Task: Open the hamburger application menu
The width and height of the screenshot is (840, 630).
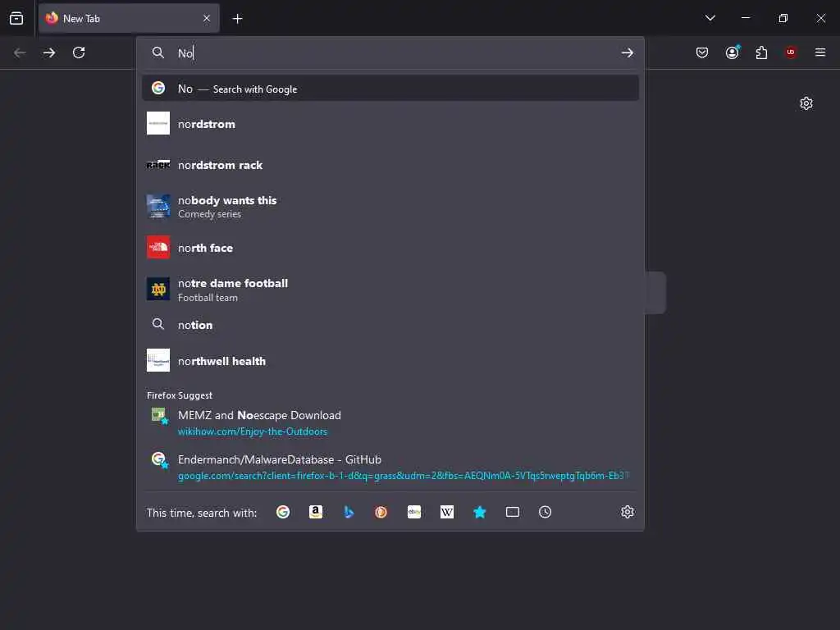Action: [x=820, y=52]
